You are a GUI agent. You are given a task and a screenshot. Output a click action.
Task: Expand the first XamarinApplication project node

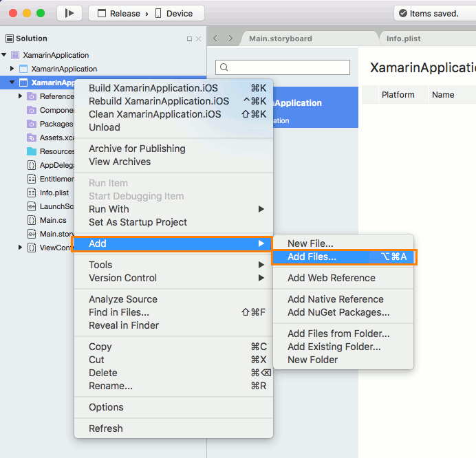pos(12,69)
